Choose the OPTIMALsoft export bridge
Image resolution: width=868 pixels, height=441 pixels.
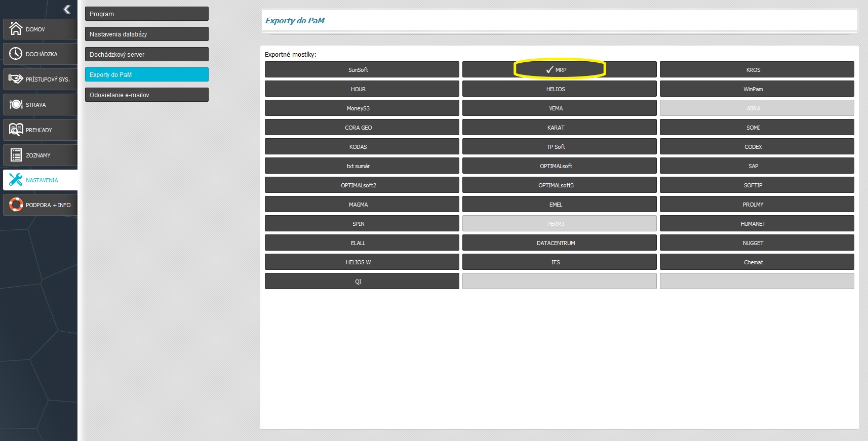[x=560, y=166]
